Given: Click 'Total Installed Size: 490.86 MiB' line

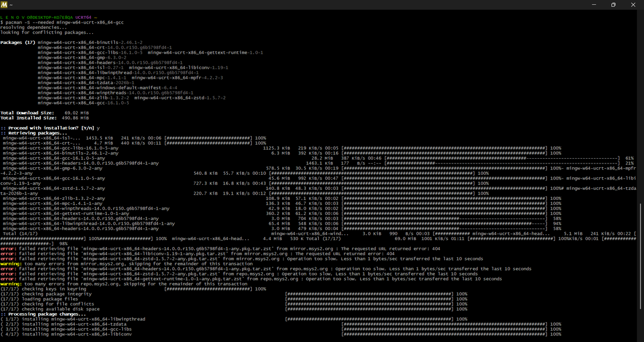Looking at the screenshot, I should coord(45,117).
